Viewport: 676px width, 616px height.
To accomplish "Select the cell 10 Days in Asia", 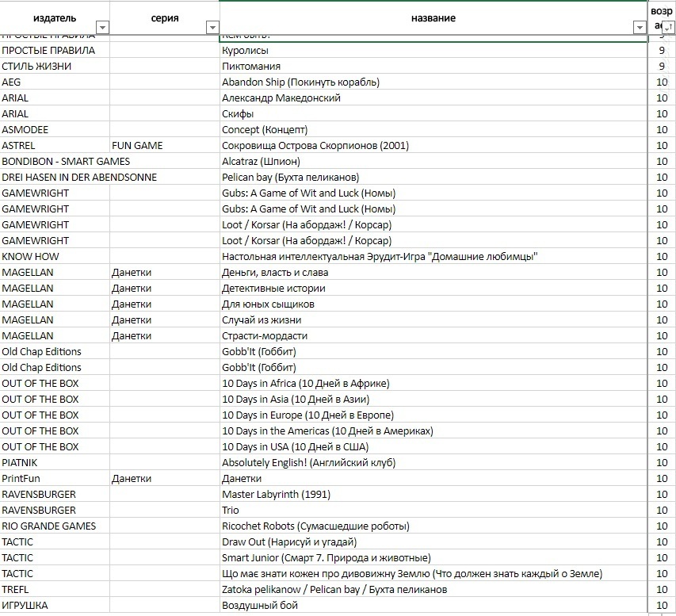I will tap(433, 399).
